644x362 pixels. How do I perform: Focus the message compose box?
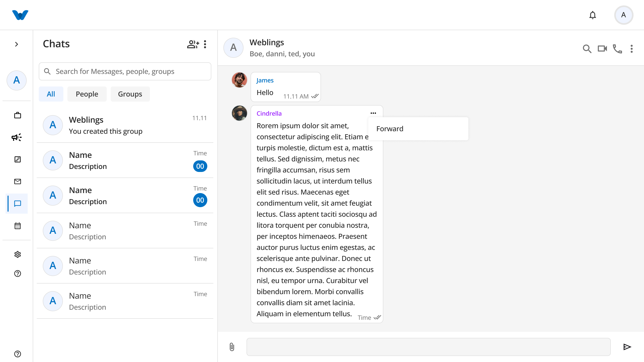tap(428, 347)
